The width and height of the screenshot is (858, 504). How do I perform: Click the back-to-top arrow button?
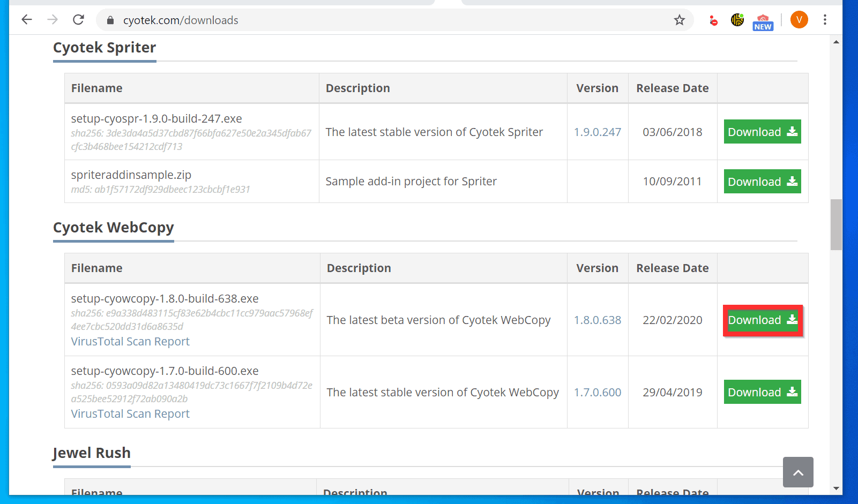point(798,472)
